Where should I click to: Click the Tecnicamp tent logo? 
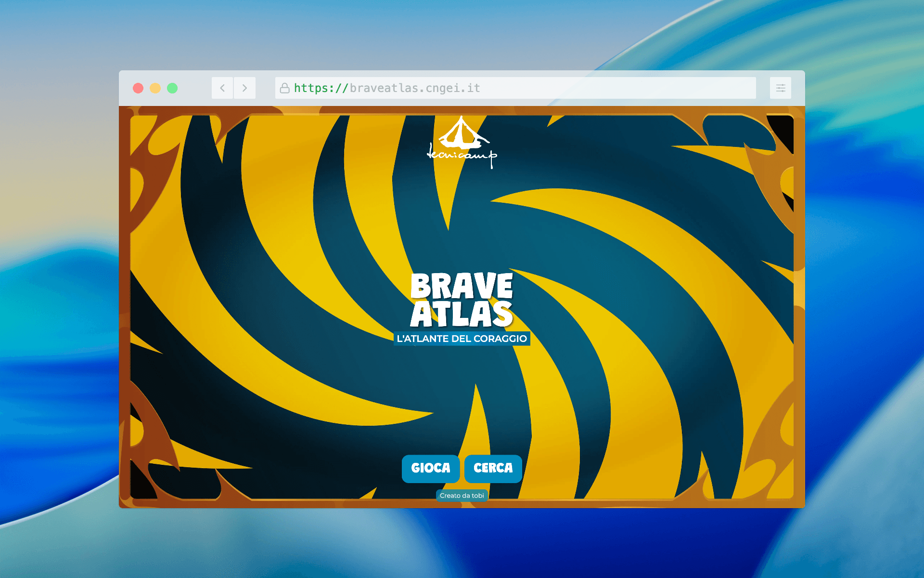point(462,142)
